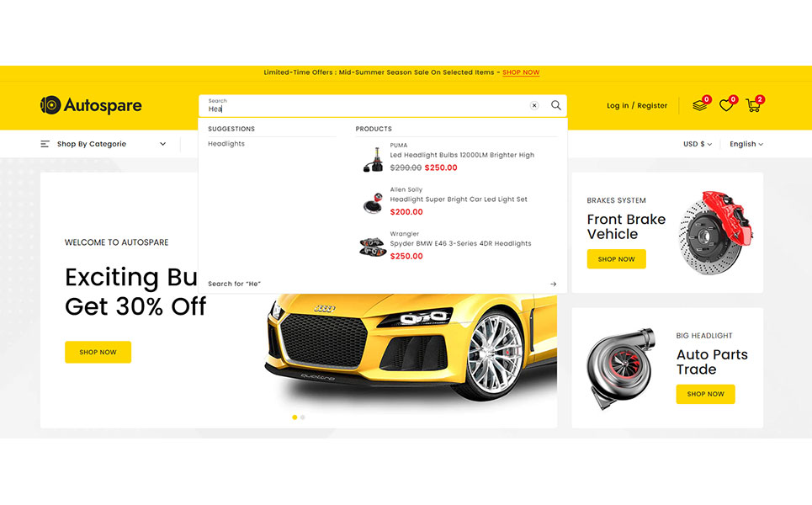812x505 pixels.
Task: Open the shopping cart icon
Action: [753, 106]
